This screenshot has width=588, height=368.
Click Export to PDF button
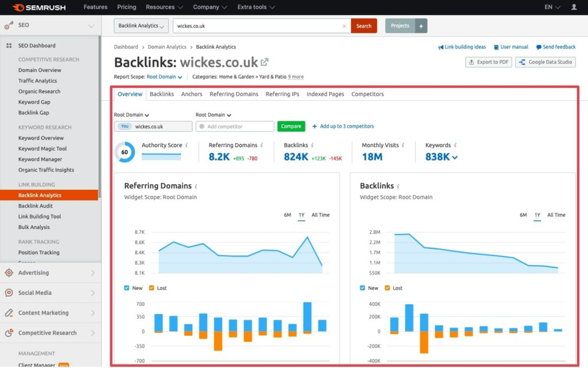(x=489, y=62)
